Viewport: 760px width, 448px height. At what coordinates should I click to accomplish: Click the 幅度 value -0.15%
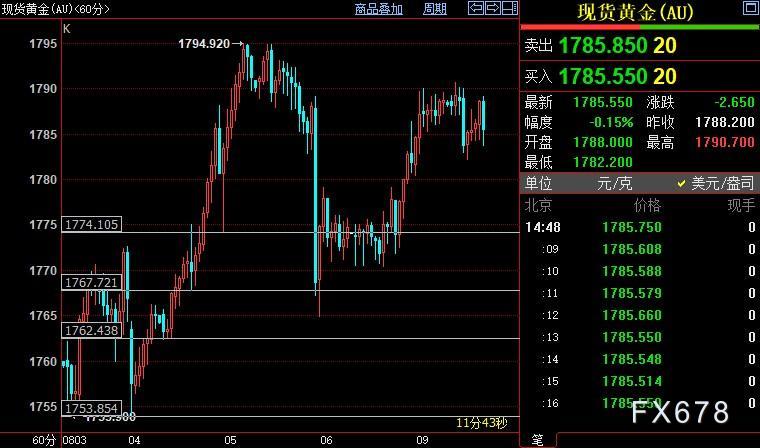click(x=611, y=122)
